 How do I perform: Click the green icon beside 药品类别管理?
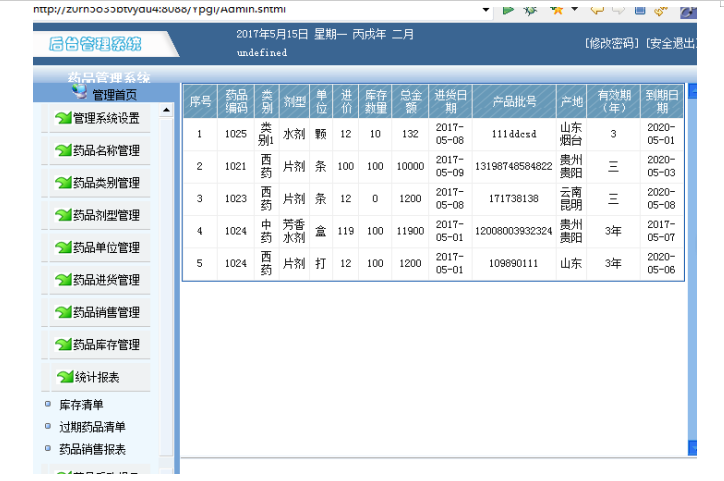click(63, 183)
